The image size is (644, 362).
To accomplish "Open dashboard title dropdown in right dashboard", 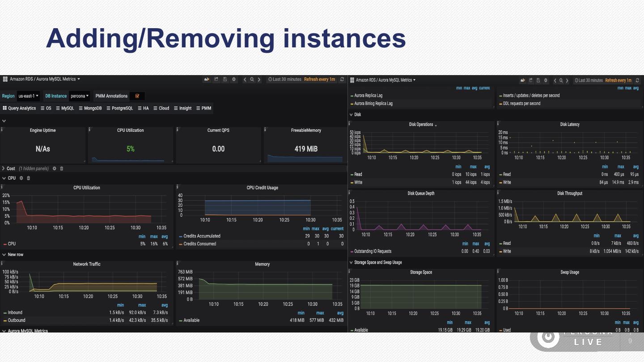I will tap(386, 80).
